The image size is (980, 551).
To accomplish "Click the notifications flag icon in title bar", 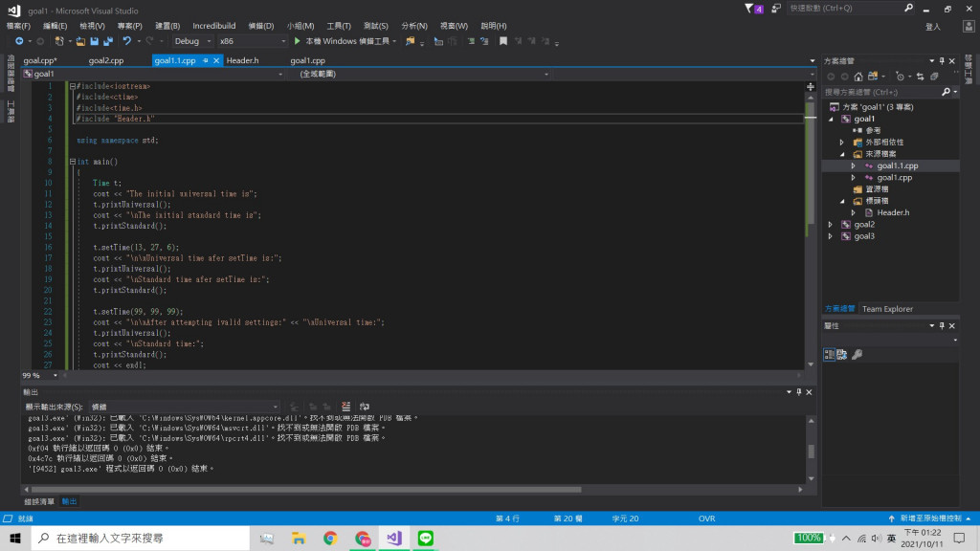I will pyautogui.click(x=754, y=8).
